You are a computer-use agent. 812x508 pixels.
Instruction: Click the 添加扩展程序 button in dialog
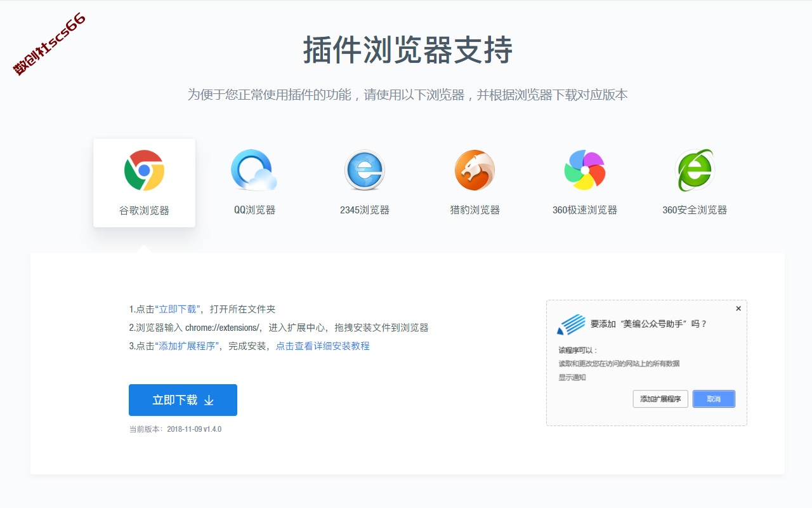pyautogui.click(x=660, y=399)
